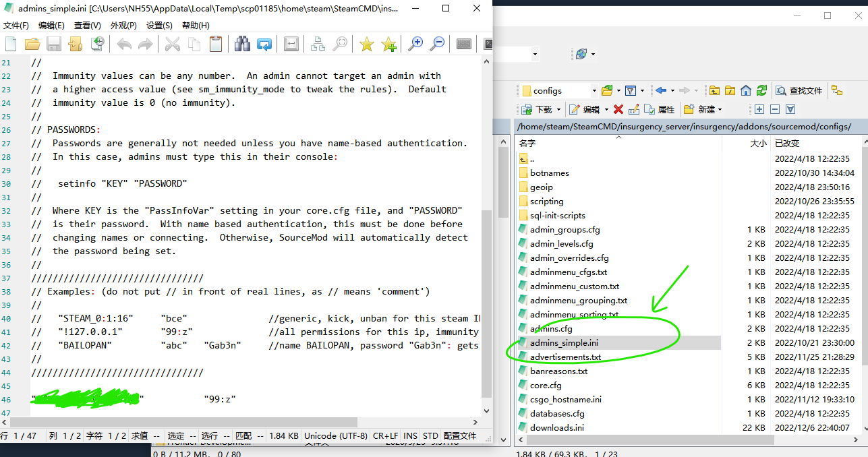Refresh the remote directory with green arrows

(x=762, y=90)
